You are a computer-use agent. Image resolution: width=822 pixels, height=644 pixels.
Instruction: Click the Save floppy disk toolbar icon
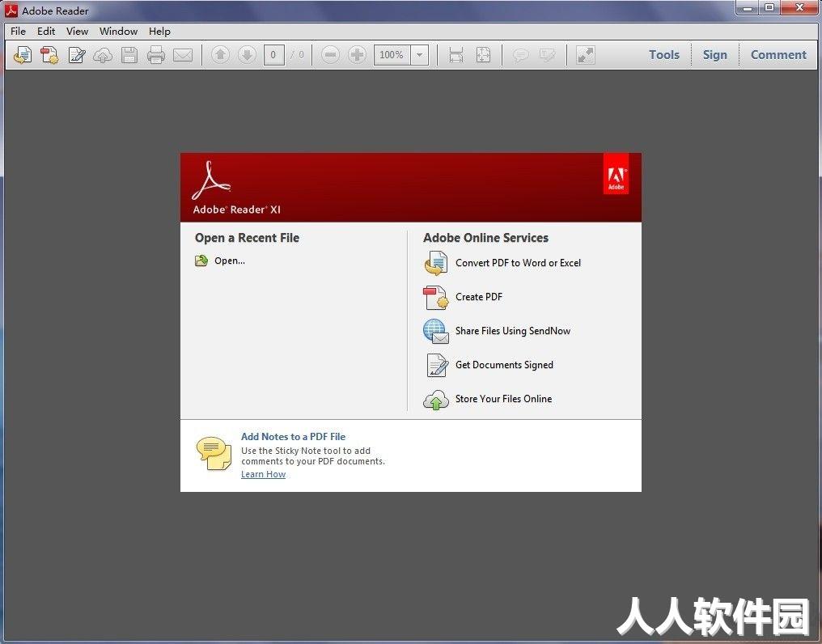coord(129,55)
